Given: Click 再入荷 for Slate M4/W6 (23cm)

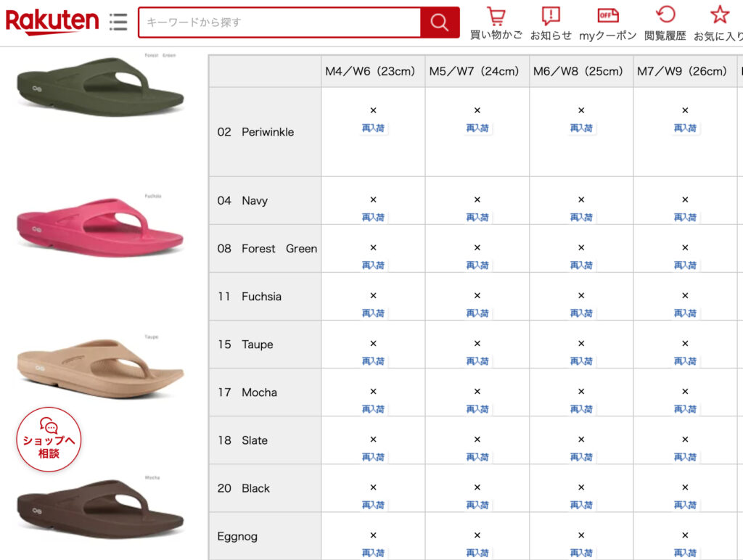Looking at the screenshot, I should [374, 457].
